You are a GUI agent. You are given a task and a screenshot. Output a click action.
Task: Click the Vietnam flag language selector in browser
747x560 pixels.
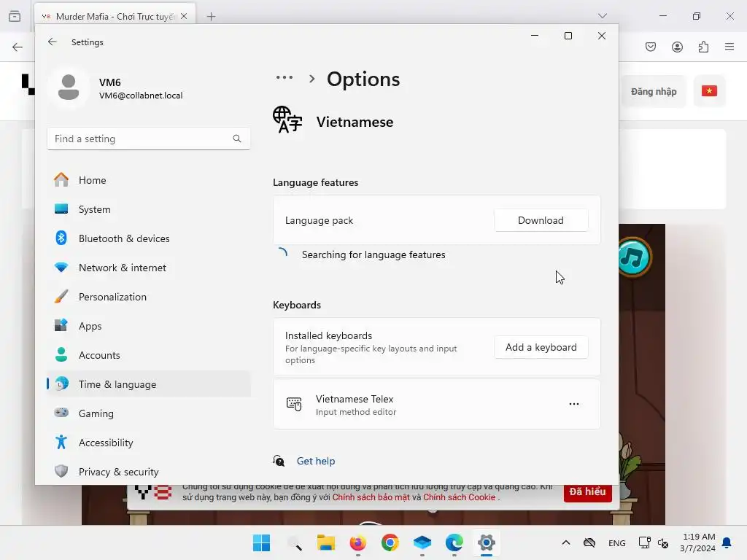tap(709, 91)
